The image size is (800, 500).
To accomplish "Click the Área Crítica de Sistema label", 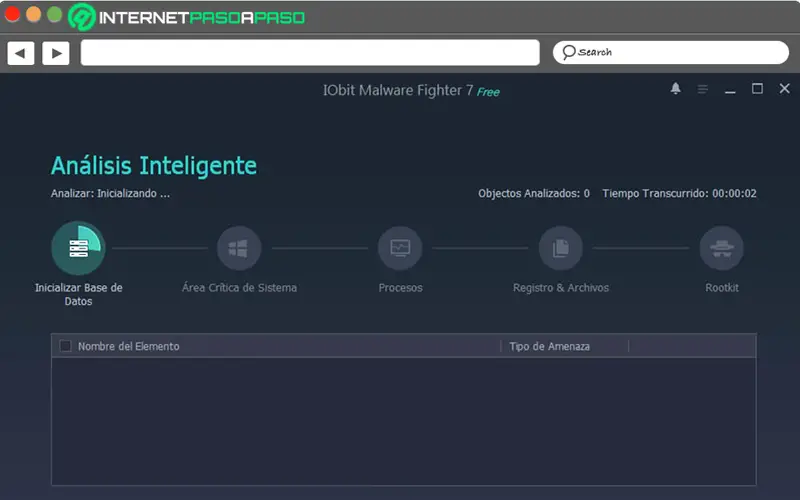I will pos(239,288).
